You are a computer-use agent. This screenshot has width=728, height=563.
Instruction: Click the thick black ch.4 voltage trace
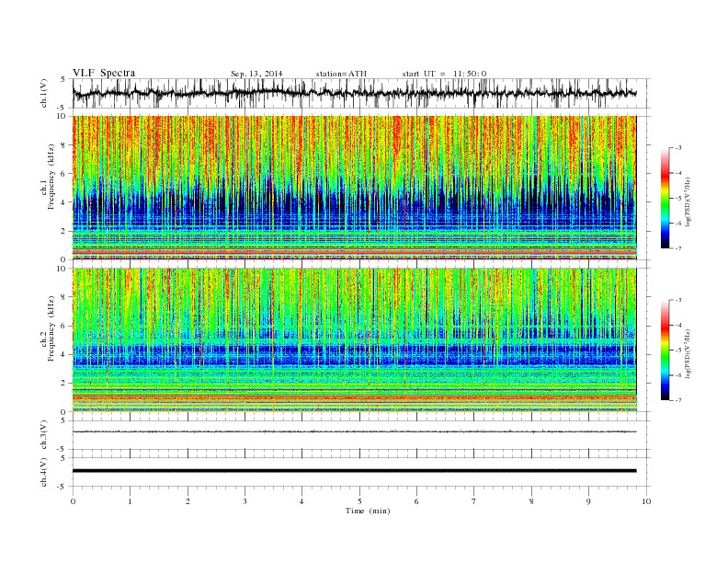tap(355, 471)
